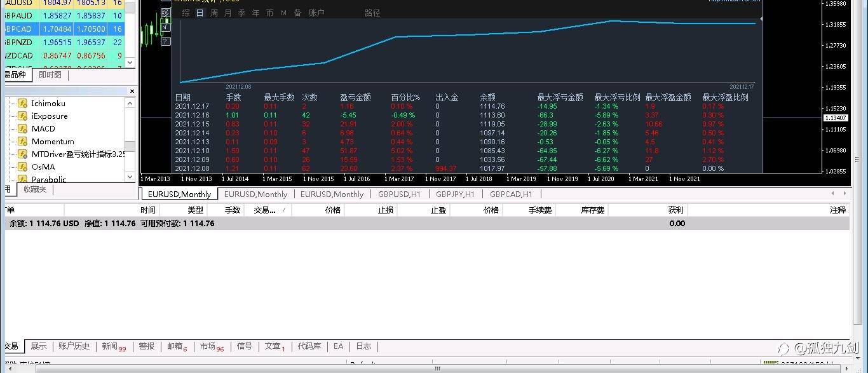Open the 邮箱 mailbox tab
This screenshot has height=373, width=868.
point(177,346)
